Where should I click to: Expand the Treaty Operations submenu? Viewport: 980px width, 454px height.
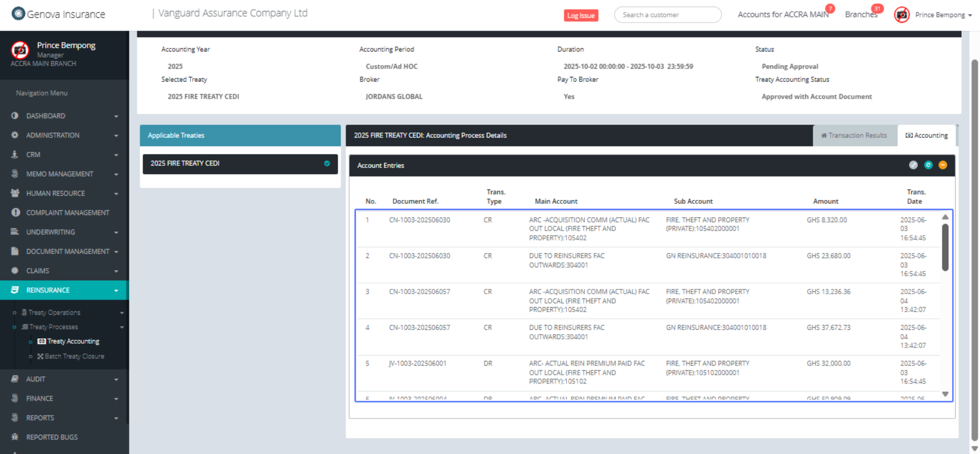(x=122, y=313)
